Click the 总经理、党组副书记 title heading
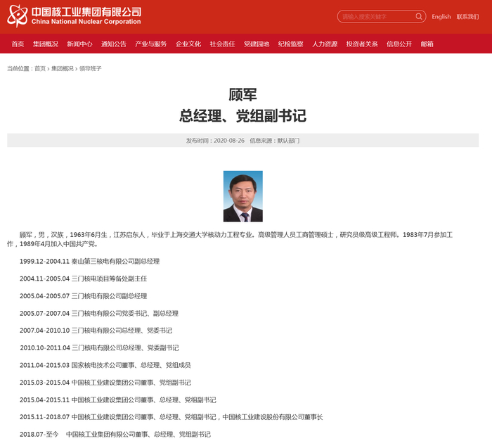492x448 pixels. [243, 116]
